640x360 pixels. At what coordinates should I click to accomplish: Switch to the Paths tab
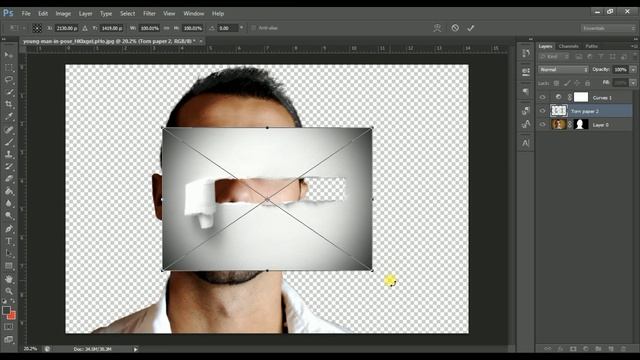pyautogui.click(x=591, y=46)
